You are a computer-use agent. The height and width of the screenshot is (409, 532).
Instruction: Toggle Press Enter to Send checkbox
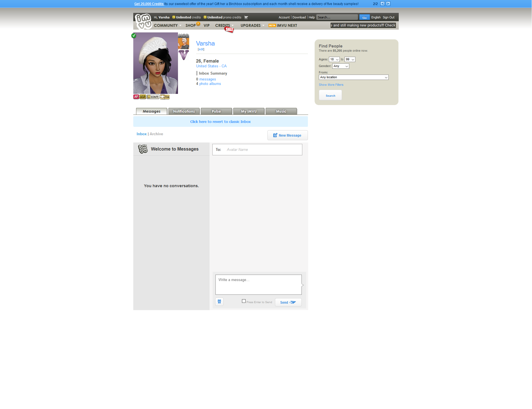[x=244, y=301]
